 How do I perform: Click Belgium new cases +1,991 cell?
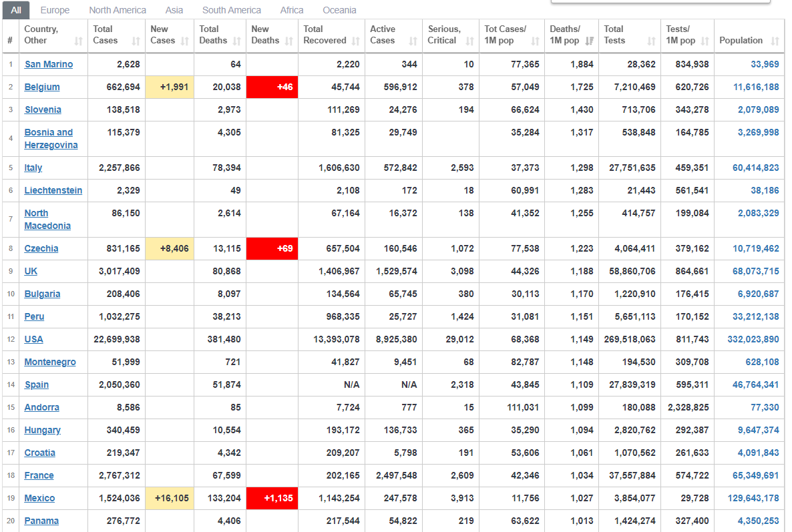coord(170,87)
